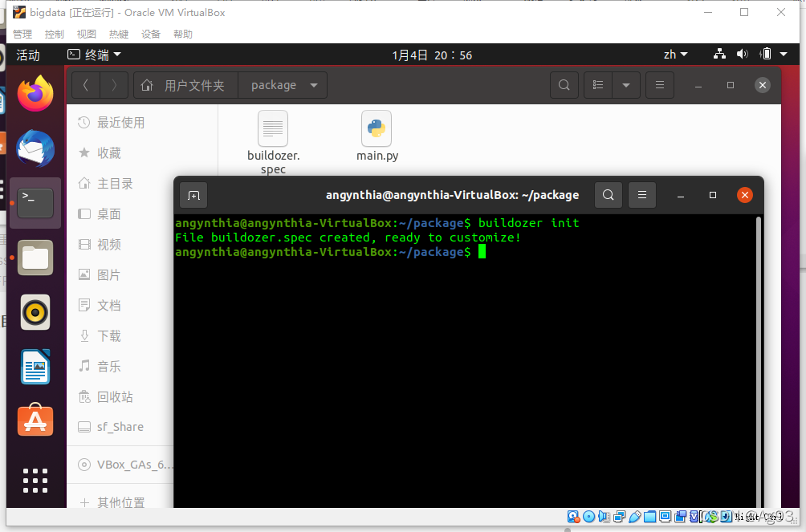Open the clock showing 1月4日 20:56
This screenshot has width=806, height=532.
tap(432, 55)
